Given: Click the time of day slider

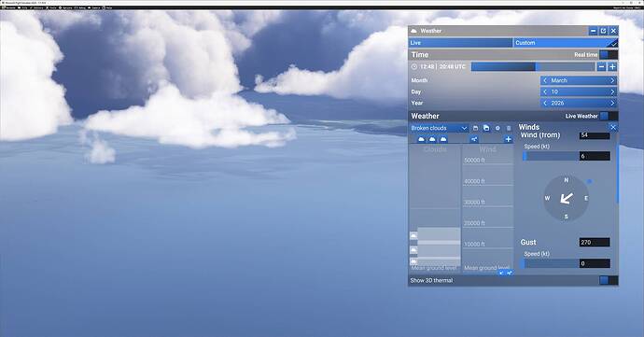Looking at the screenshot, I should [533, 66].
